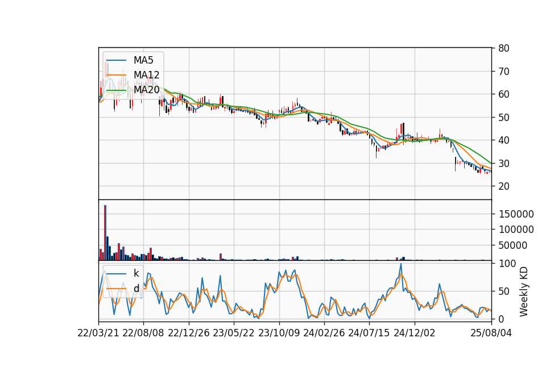546x392 pixels.
Task: Click the KD peak reaching 100
Action: coord(401,264)
